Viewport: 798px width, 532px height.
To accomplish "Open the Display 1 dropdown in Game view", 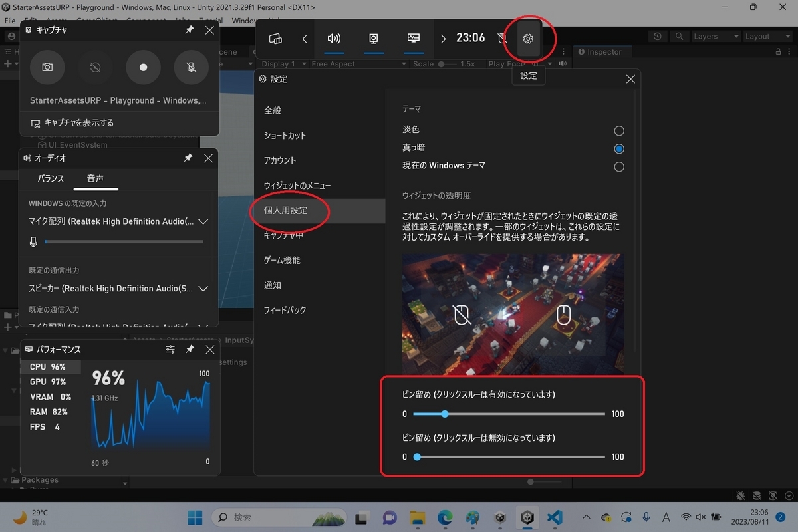I will click(x=284, y=64).
